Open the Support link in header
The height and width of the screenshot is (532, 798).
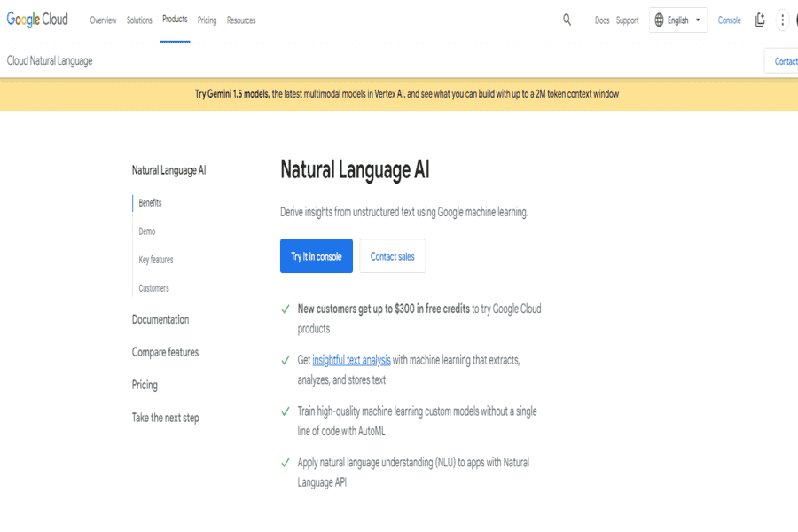click(627, 20)
